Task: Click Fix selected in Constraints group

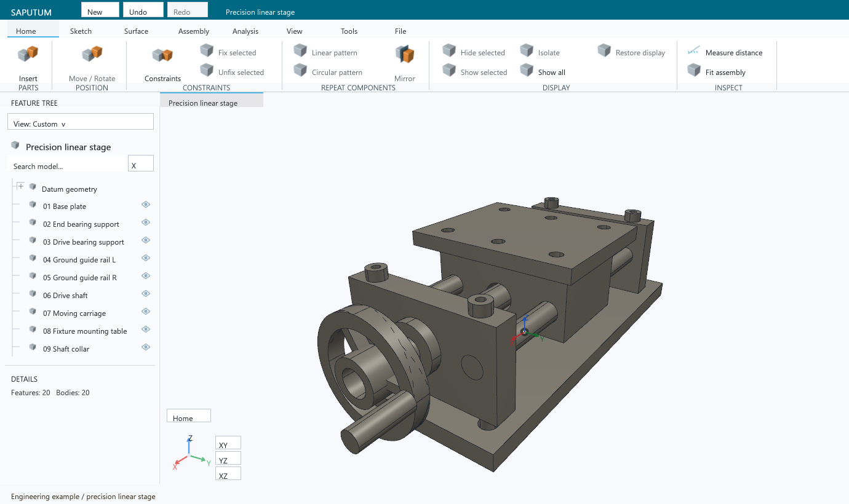Action: pos(228,52)
